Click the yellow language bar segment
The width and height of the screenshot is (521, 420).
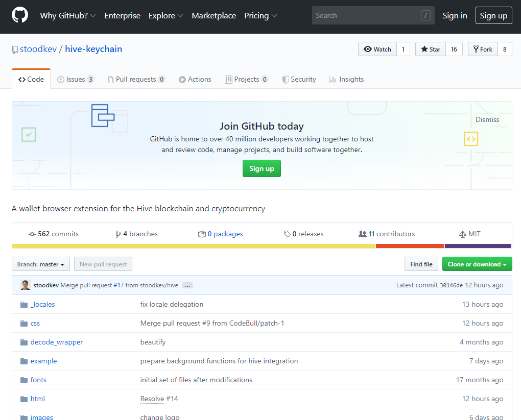tap(194, 246)
